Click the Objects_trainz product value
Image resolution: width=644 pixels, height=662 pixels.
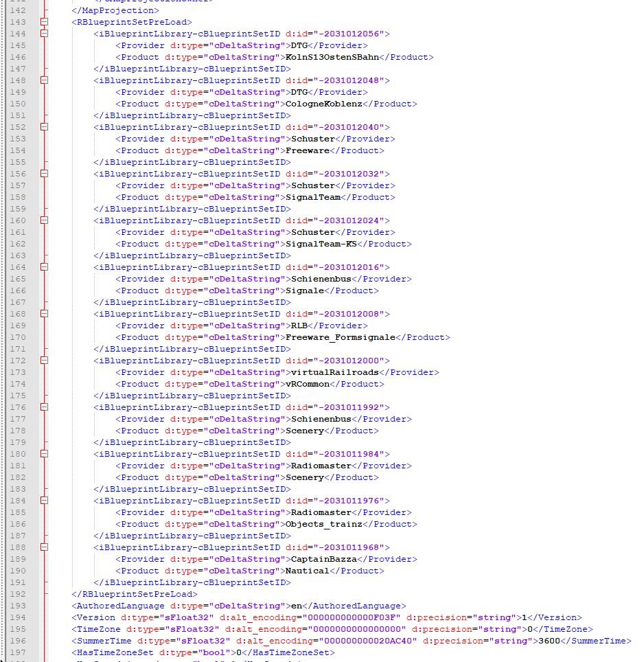[324, 524]
